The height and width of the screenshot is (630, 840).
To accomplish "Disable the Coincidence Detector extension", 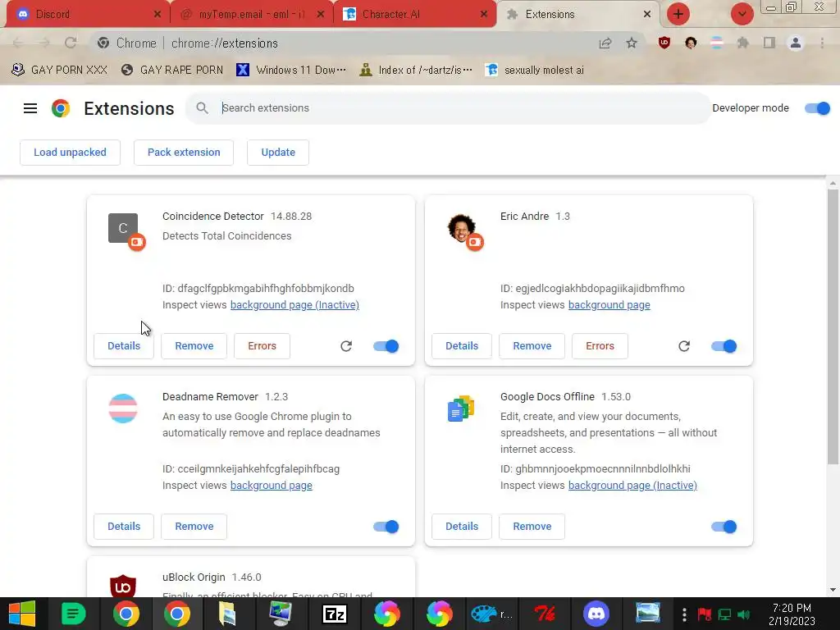I will point(386,346).
